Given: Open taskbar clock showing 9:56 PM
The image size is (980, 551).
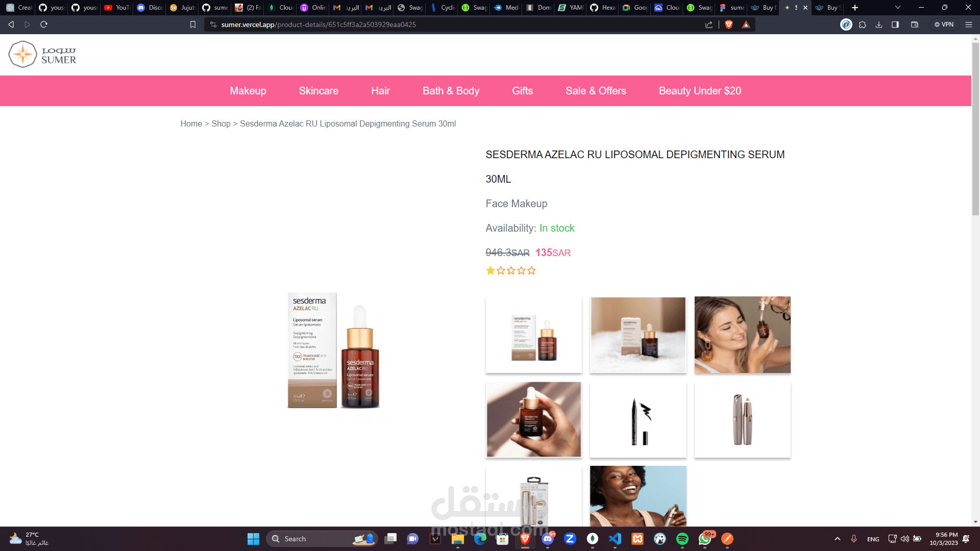Looking at the screenshot, I should 944,539.
